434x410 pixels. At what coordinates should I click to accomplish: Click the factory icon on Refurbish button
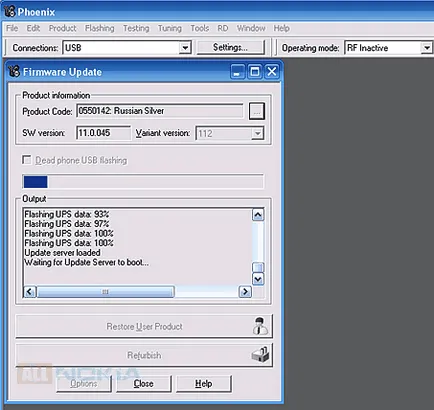[261, 355]
